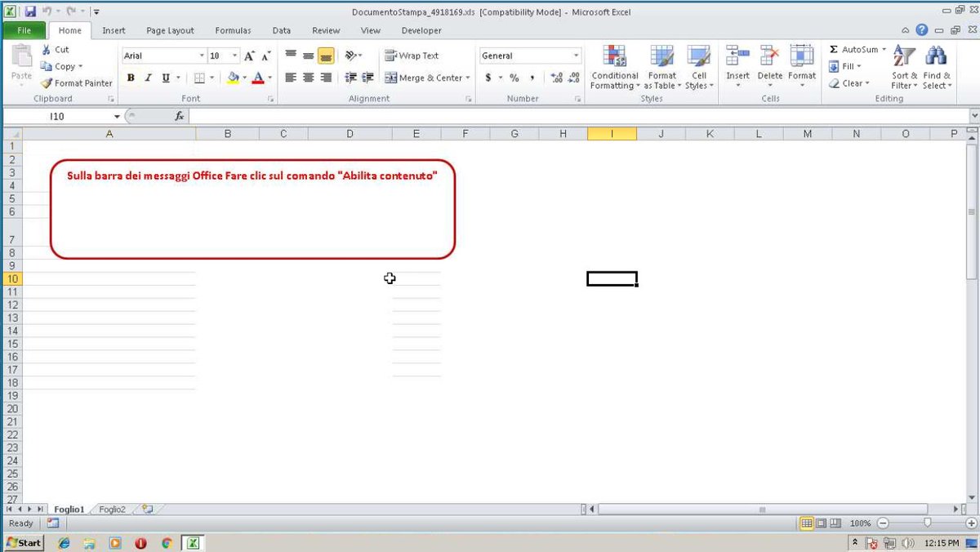
Task: Apply percent style
Action: pyautogui.click(x=514, y=78)
